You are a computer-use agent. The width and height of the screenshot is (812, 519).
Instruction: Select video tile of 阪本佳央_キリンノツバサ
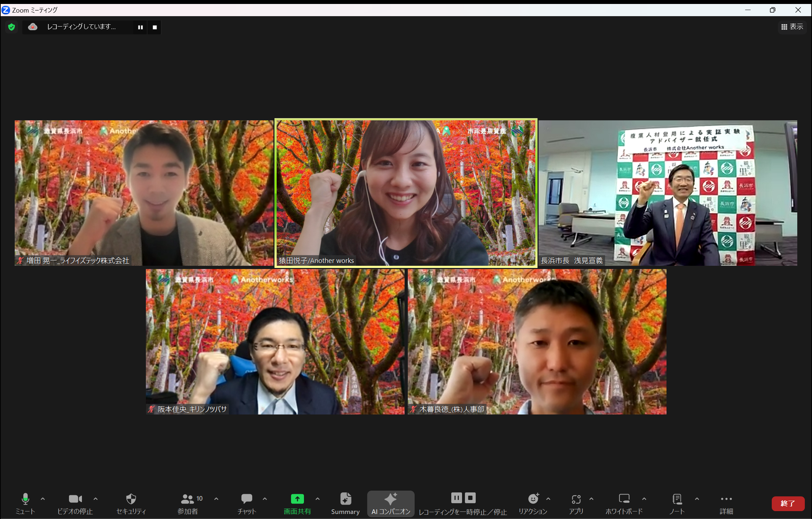pos(275,342)
